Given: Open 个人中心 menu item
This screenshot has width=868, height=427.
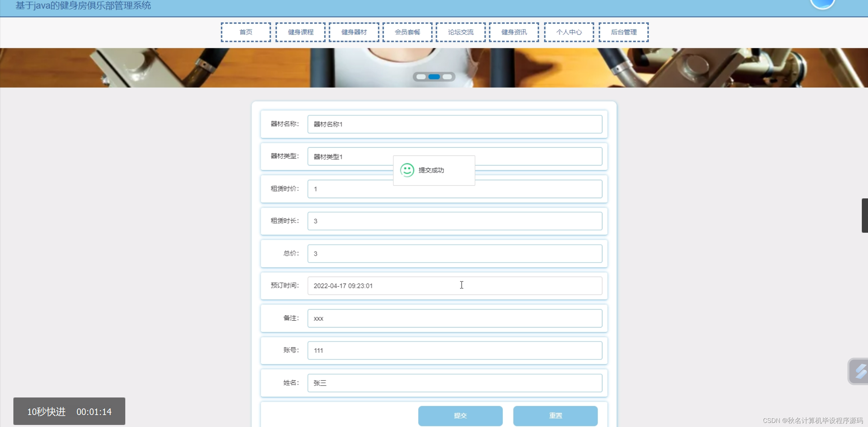Looking at the screenshot, I should point(569,32).
